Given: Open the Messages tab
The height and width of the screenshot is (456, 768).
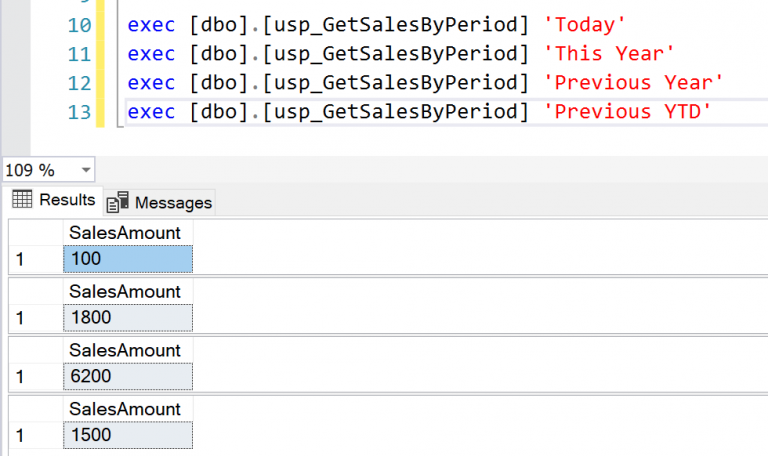Looking at the screenshot, I should pyautogui.click(x=172, y=202).
